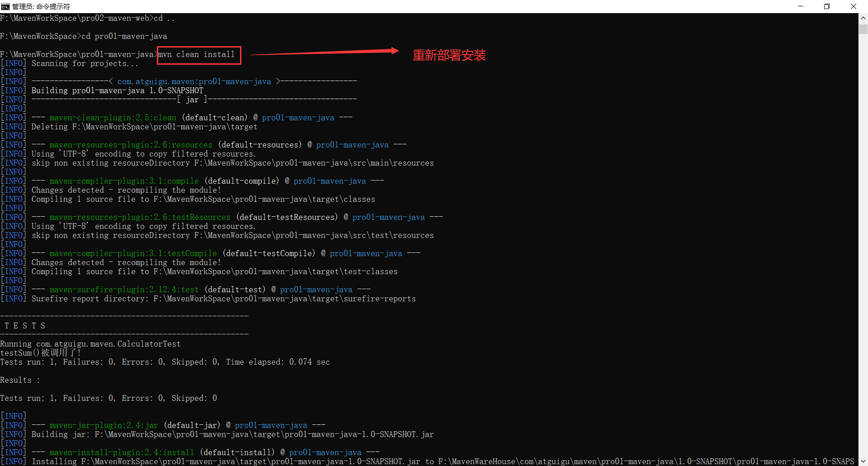868x466 pixels.
Task: Click 'maven-compiler-plugin:3.1:testCompile' text
Action: [133, 253]
